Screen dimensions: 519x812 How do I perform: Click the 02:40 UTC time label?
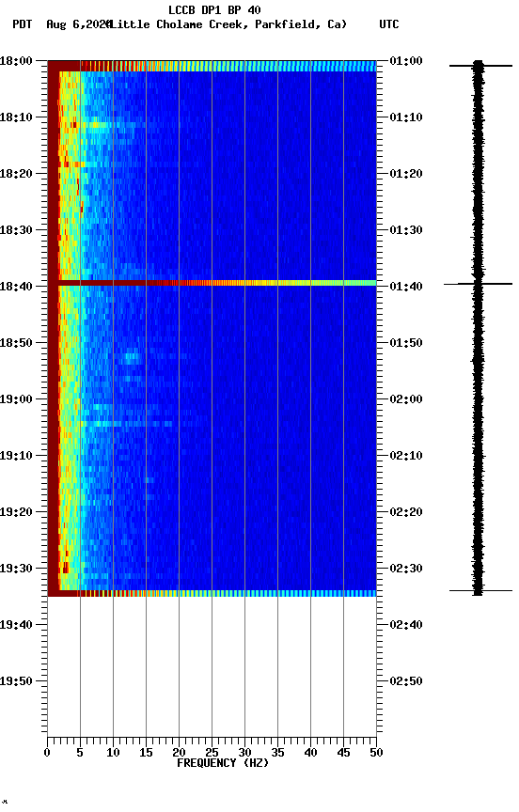click(x=406, y=625)
